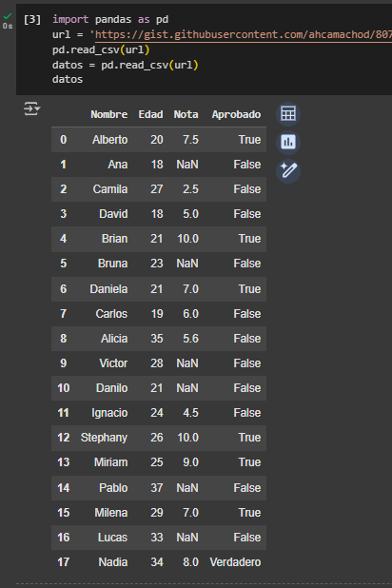Click the cell execution count [3]

[32, 19]
